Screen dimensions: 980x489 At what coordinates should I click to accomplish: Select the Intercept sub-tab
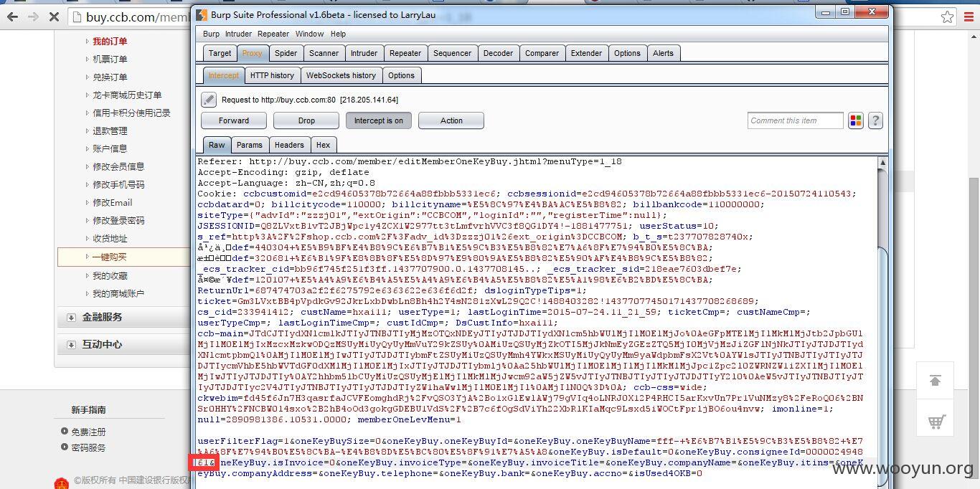point(223,75)
